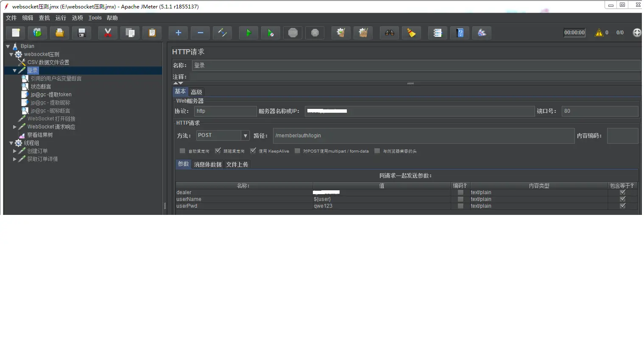Click the 路径 field with /member/auth/login
Image resolution: width=644 pixels, height=359 pixels.
pos(424,136)
